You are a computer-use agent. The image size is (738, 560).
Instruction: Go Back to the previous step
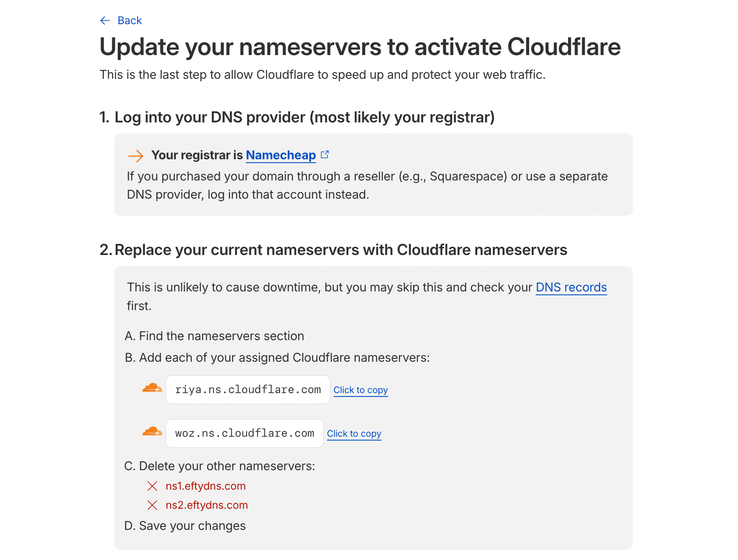point(129,20)
